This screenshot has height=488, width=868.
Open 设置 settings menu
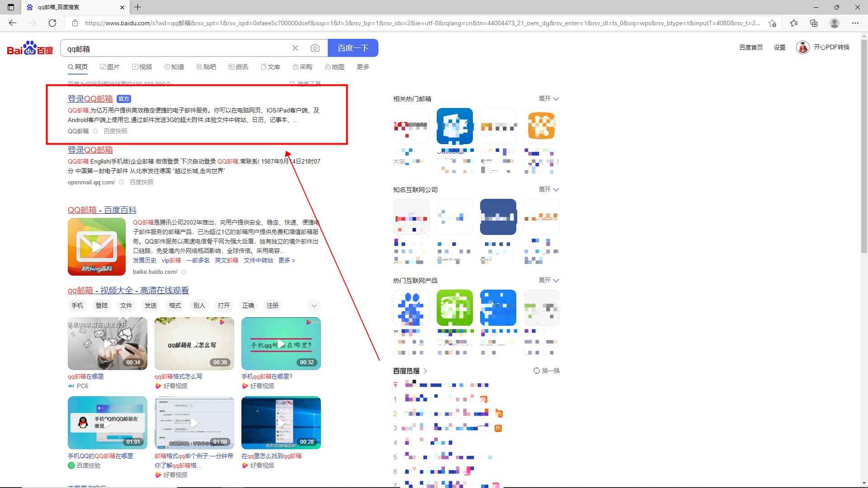click(x=780, y=48)
